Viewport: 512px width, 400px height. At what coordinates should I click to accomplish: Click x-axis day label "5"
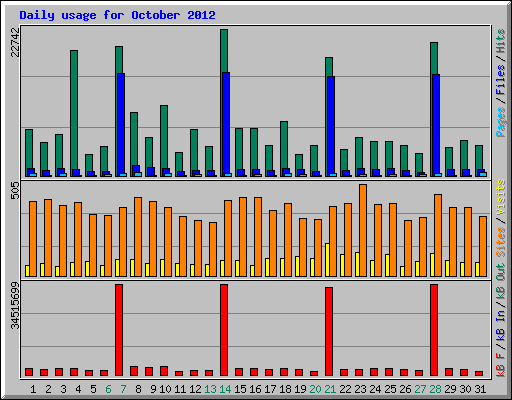click(x=93, y=389)
